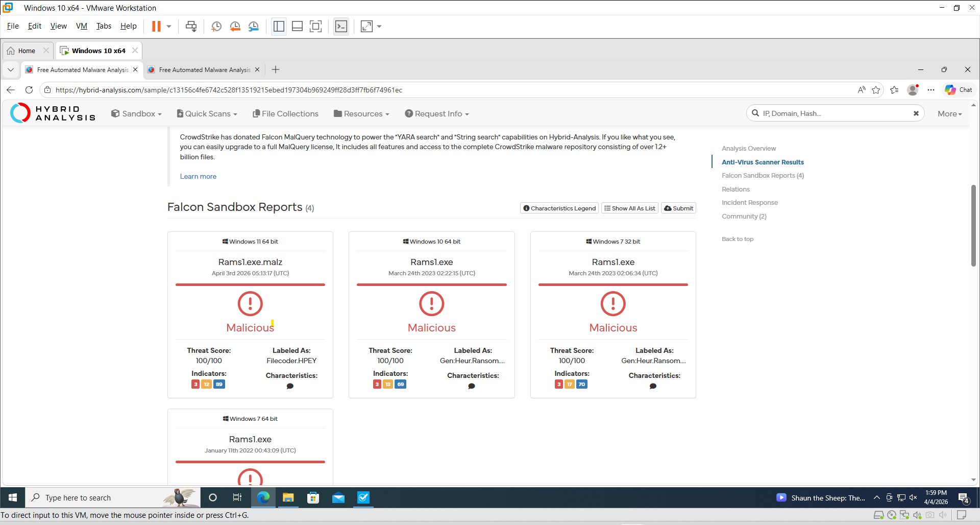Open the VMware Tabs menu
Image resolution: width=980 pixels, height=525 pixels.
[104, 26]
